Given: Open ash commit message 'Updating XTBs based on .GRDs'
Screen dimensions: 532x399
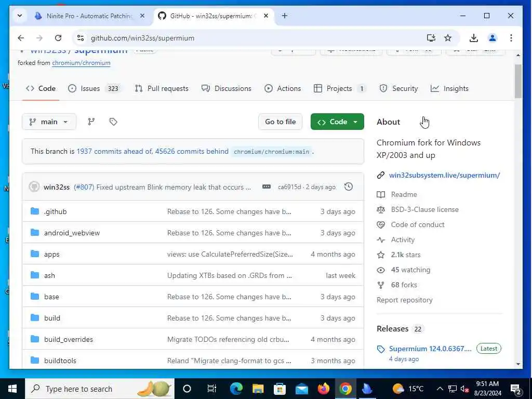Looking at the screenshot, I should point(229,275).
